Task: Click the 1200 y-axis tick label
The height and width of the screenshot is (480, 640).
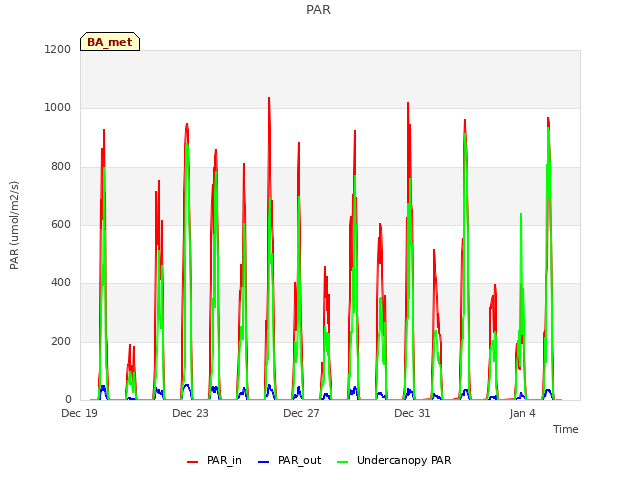Action: 58,49
